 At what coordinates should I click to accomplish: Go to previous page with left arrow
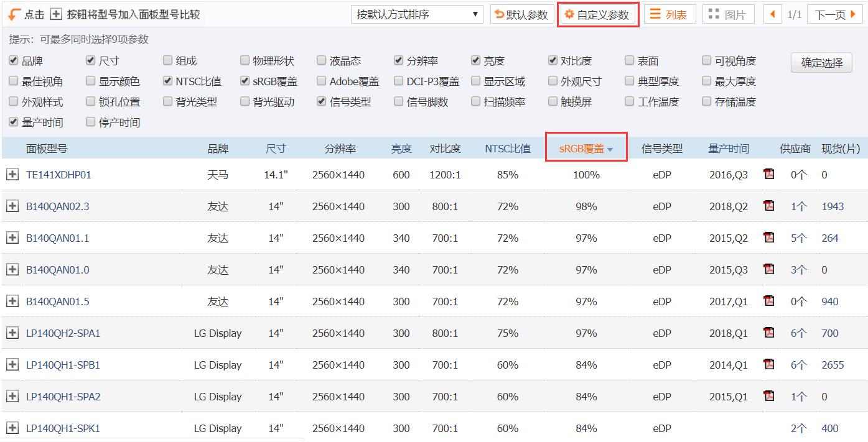[772, 14]
